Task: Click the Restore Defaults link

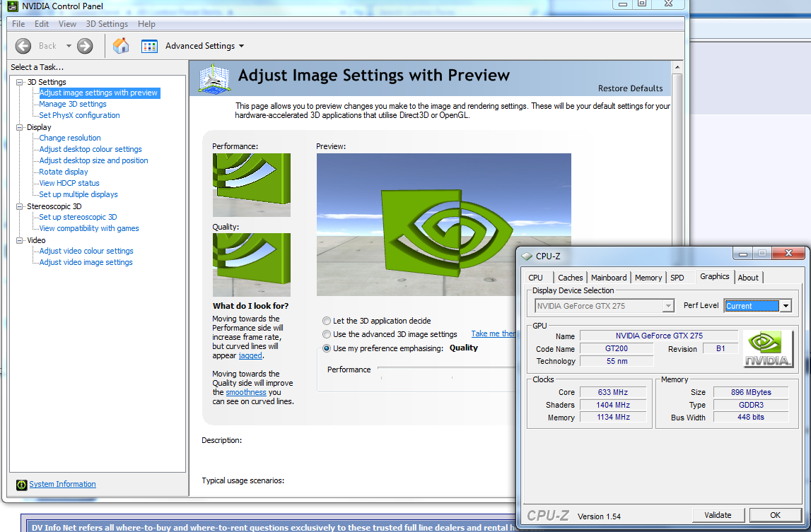Action: (630, 88)
